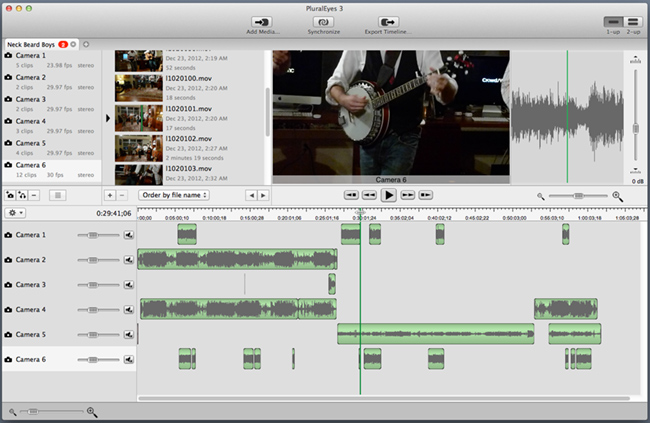The width and height of the screenshot is (650, 423).
Task: Click the fast-forward playback button
Action: (x=408, y=195)
